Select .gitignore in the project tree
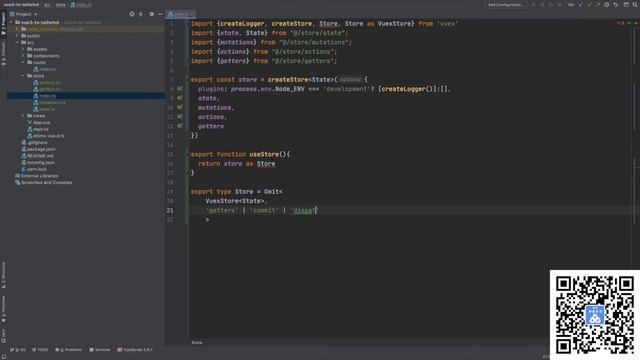Image resolution: width=640 pixels, height=360 pixels. pyautogui.click(x=34, y=142)
